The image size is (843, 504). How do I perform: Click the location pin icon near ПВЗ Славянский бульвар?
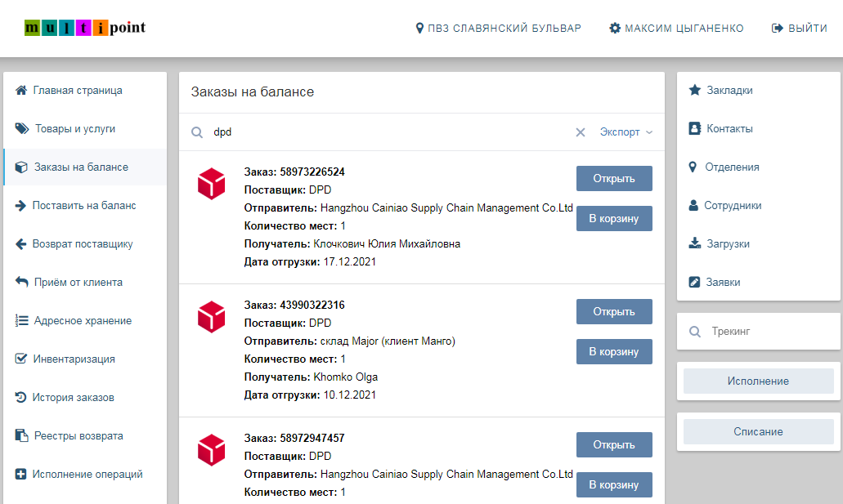click(420, 28)
